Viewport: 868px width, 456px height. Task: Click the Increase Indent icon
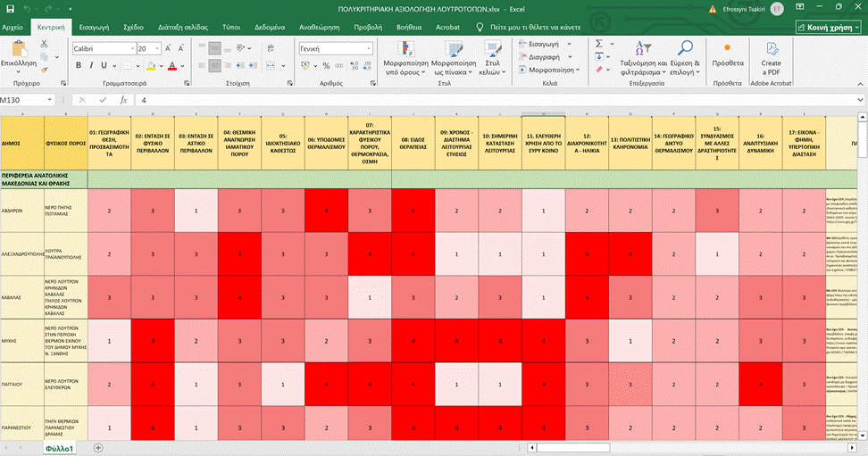pyautogui.click(x=253, y=65)
